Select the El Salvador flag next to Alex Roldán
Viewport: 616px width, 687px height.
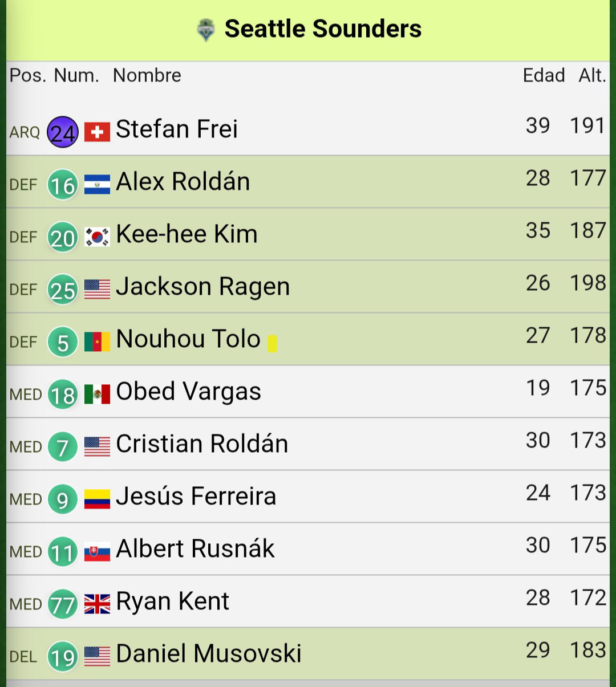point(97,185)
